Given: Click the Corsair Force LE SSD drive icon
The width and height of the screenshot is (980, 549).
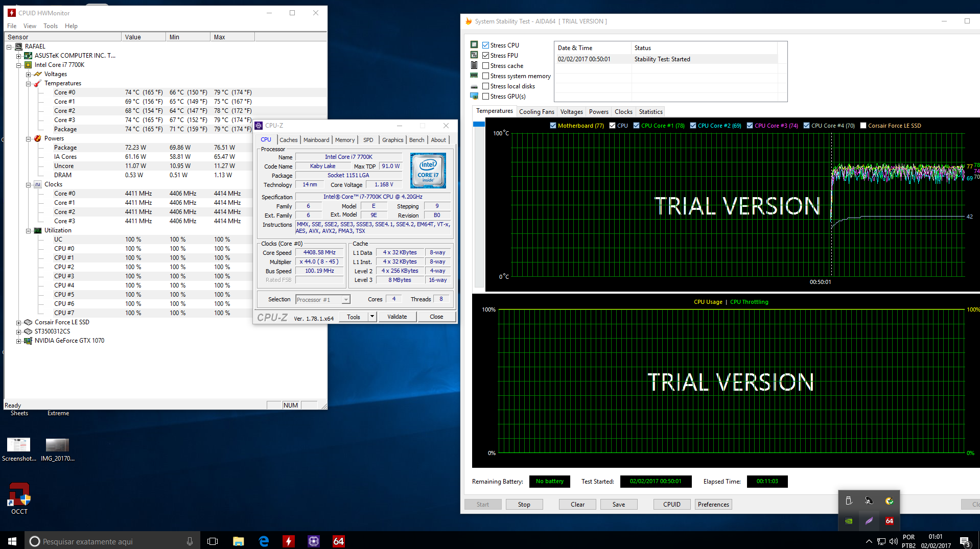Looking at the screenshot, I should [x=28, y=322].
